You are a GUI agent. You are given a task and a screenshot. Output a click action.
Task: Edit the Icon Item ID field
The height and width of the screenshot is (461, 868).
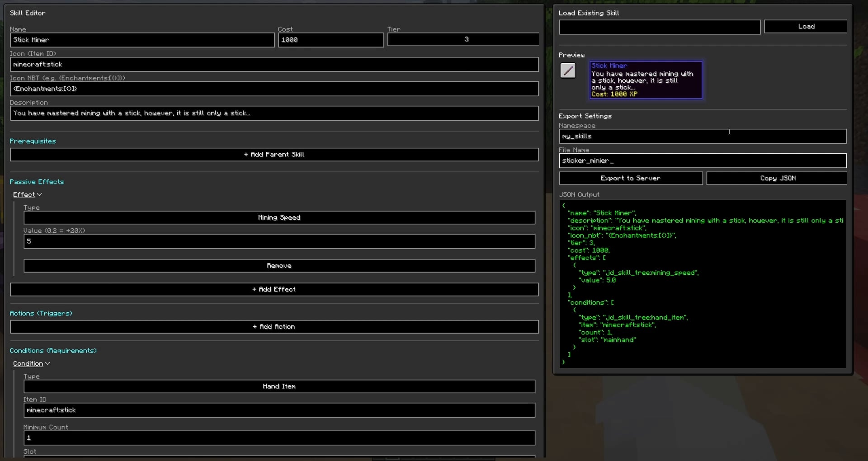point(274,64)
